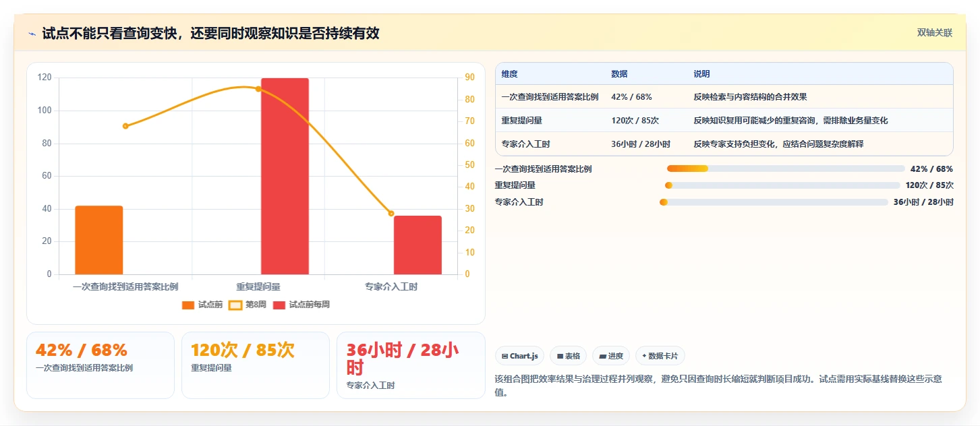The width and height of the screenshot is (980, 426).
Task: Click the 维度 column header
Action: point(510,74)
